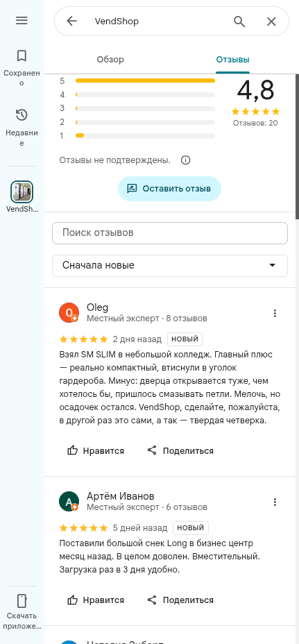Open more options for Артём Иванов's review

coord(275,502)
